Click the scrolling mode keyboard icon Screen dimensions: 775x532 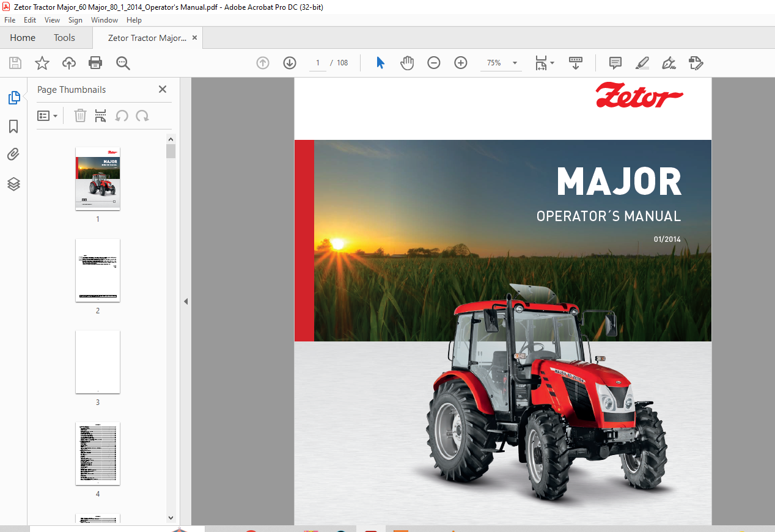(575, 63)
